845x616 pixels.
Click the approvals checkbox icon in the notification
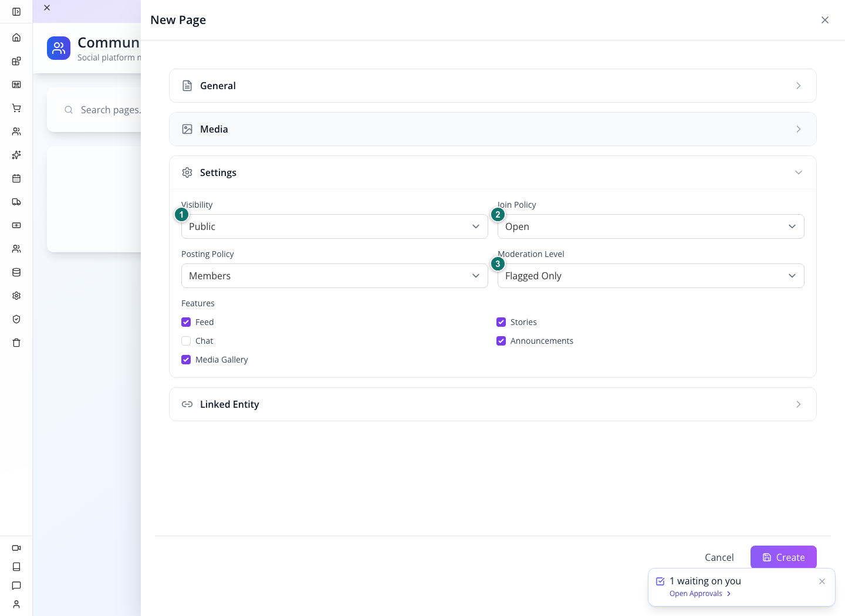point(660,581)
